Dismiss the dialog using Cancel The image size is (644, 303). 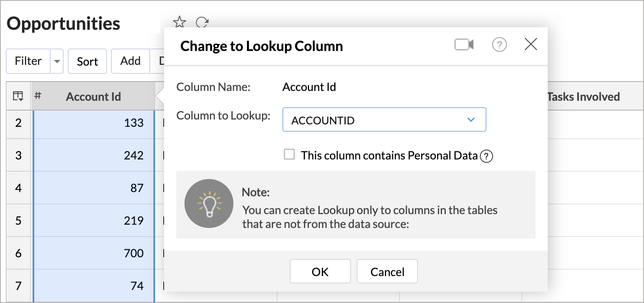(x=386, y=271)
